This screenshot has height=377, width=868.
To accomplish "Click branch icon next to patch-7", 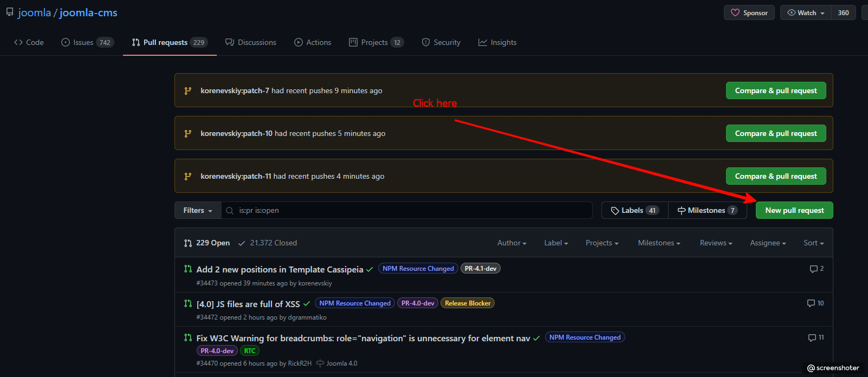I will pos(187,90).
